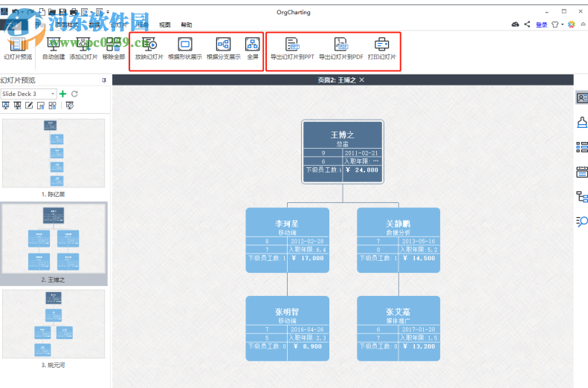Select the third slide thumbnail with four boxes
Screen dimensions: 588x388
click(x=54, y=324)
